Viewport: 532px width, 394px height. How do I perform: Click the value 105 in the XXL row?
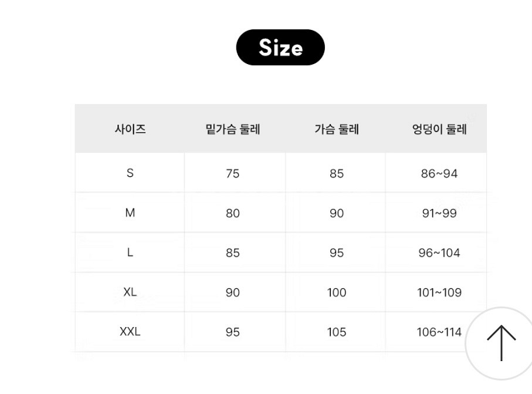(336, 331)
